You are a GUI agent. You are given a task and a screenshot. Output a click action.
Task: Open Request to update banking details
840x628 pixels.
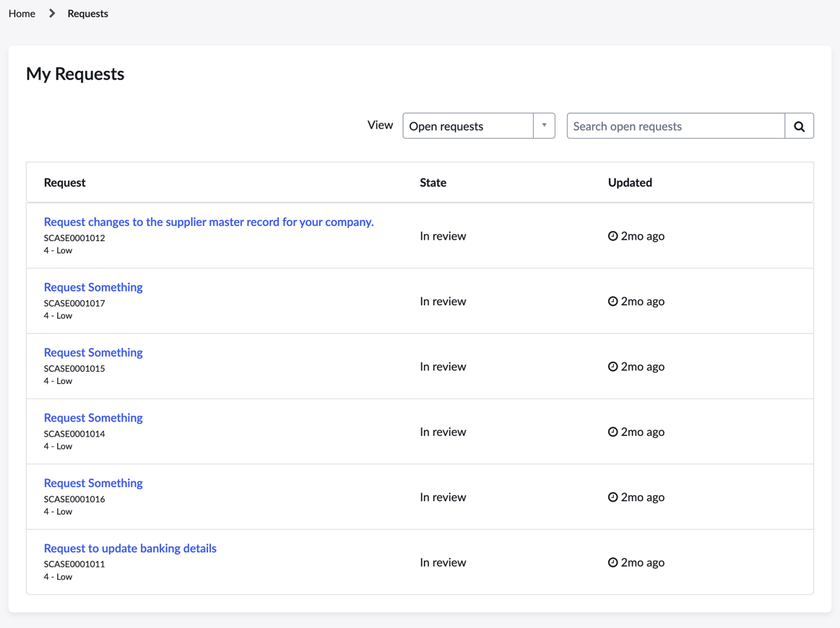pyautogui.click(x=130, y=548)
